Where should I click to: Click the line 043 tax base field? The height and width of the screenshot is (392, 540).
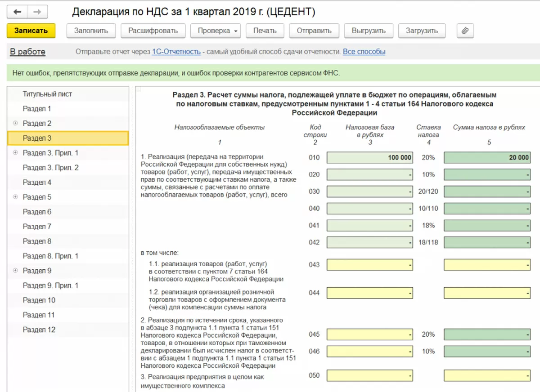click(369, 265)
